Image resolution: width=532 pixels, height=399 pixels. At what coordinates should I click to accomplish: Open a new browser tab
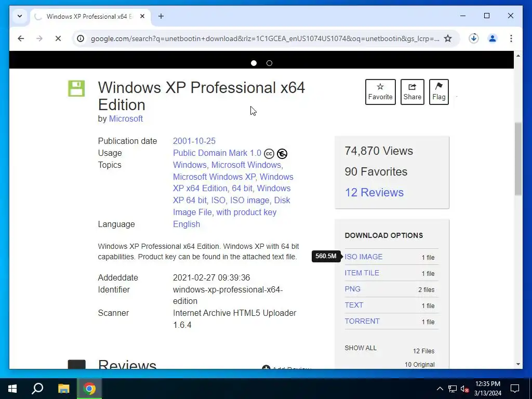tap(161, 16)
